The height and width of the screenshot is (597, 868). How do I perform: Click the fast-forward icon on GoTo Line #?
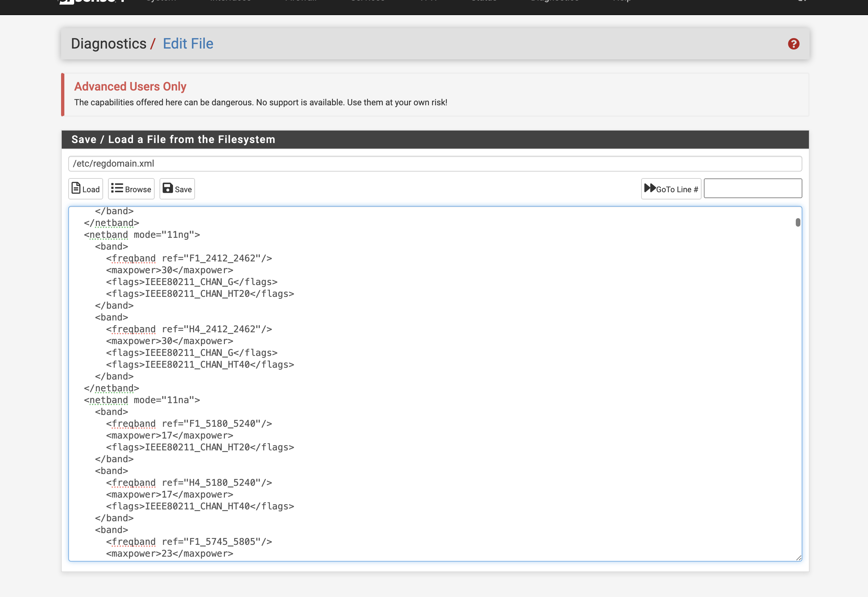click(x=650, y=188)
